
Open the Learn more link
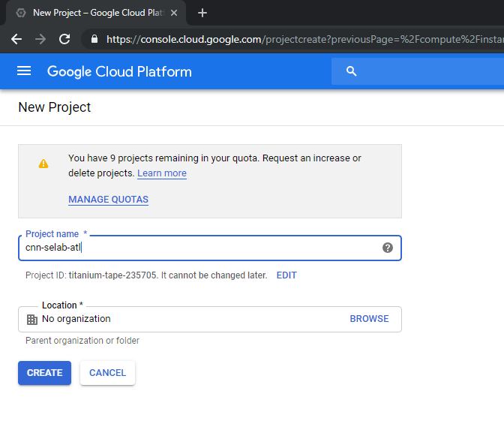(x=162, y=173)
